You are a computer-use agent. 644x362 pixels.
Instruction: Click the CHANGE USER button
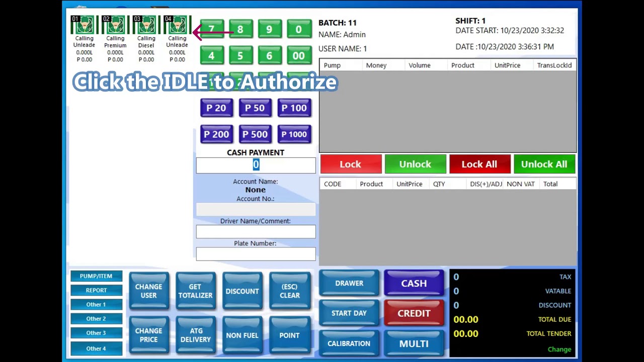pos(148,291)
